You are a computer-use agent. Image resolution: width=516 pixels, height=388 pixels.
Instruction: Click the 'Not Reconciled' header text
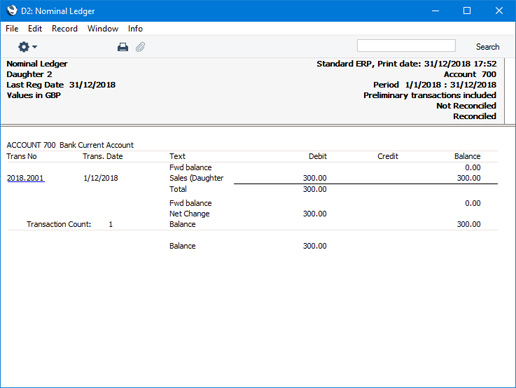[466, 106]
